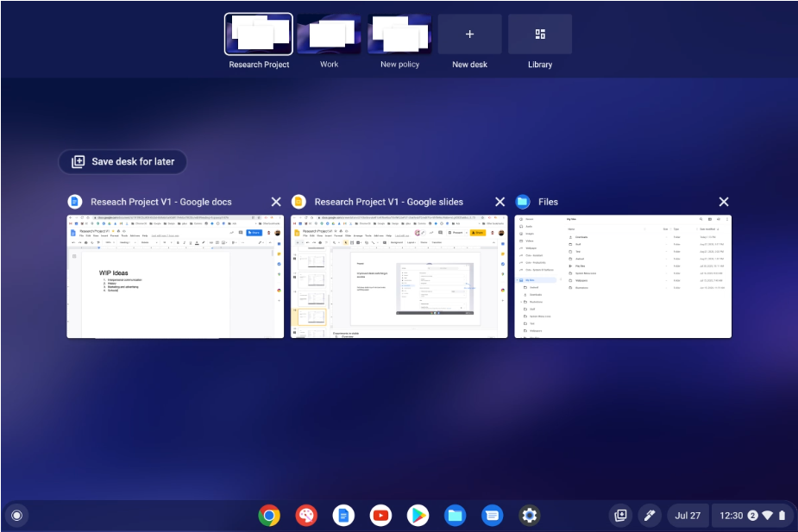Create a New desk
The height and width of the screenshot is (532, 798).
(x=469, y=34)
